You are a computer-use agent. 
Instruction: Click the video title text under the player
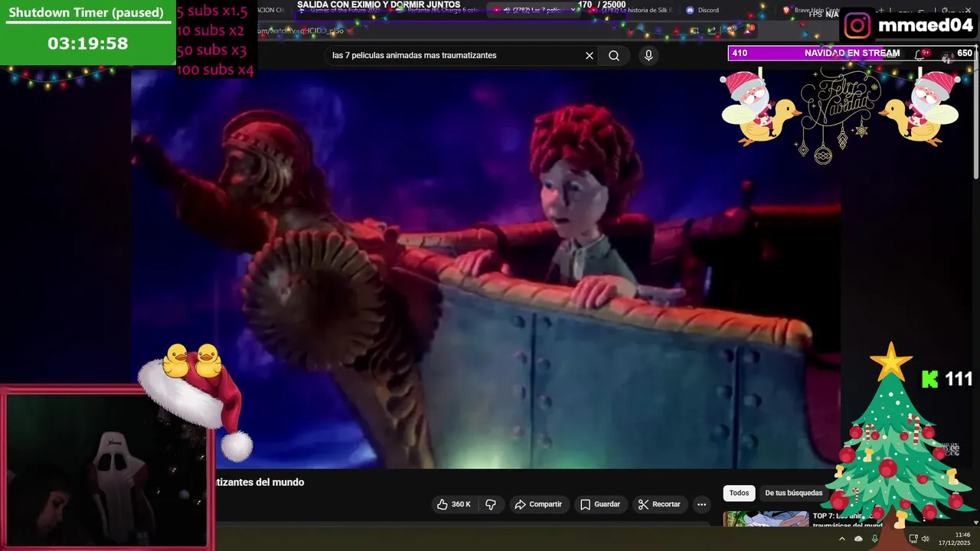[260, 482]
